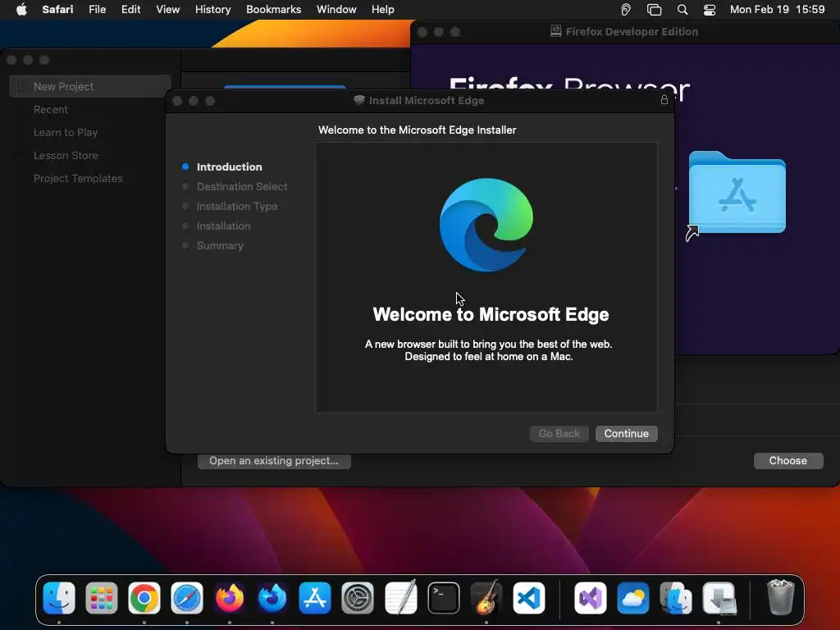840x630 pixels.
Task: Open the Apple menu
Action: (21, 9)
